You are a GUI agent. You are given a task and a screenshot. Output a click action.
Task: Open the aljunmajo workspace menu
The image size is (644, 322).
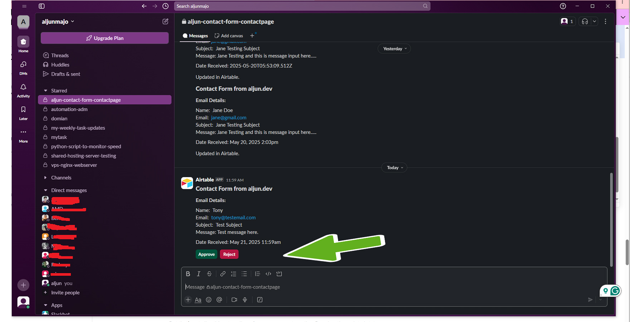click(58, 21)
